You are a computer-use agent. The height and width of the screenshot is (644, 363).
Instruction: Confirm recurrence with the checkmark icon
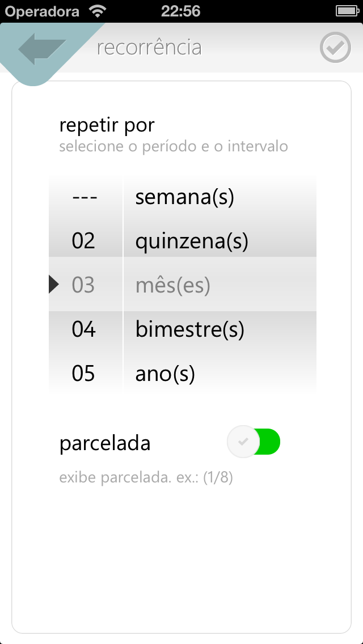click(x=335, y=48)
